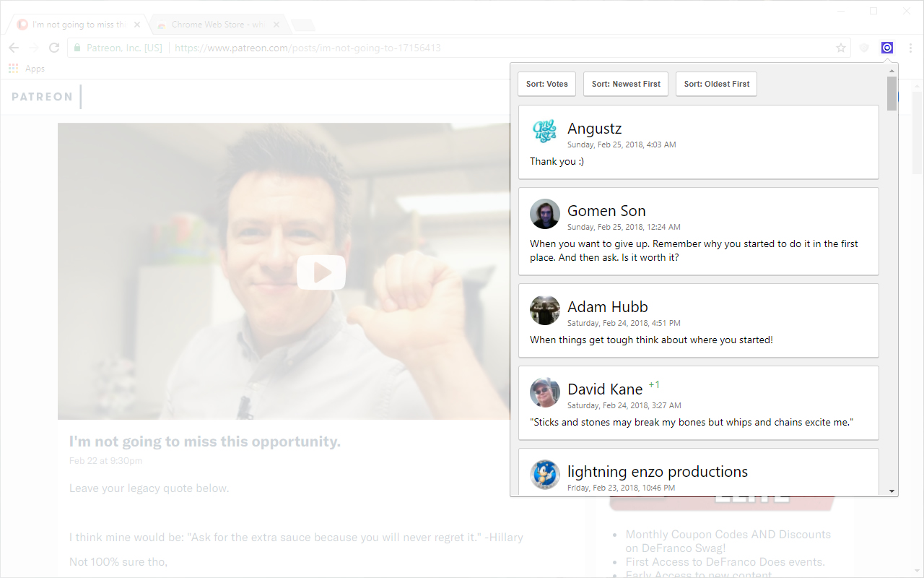Click the 'Thank you :)' comment text
Viewport: 924px width, 578px height.
(557, 161)
